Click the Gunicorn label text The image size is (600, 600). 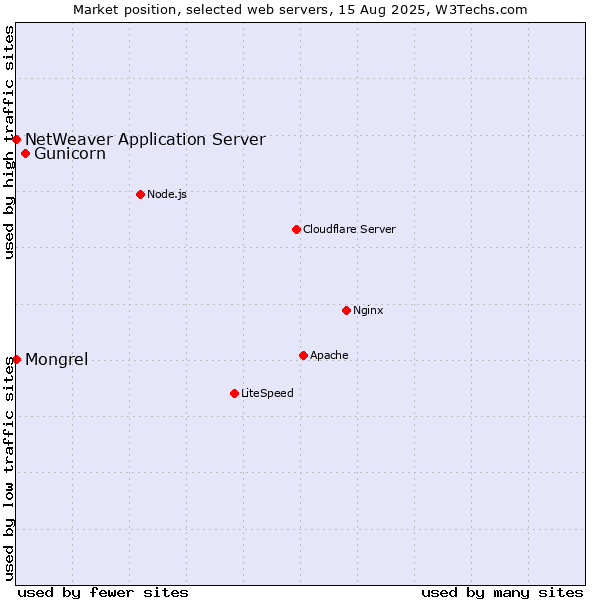click(x=70, y=153)
